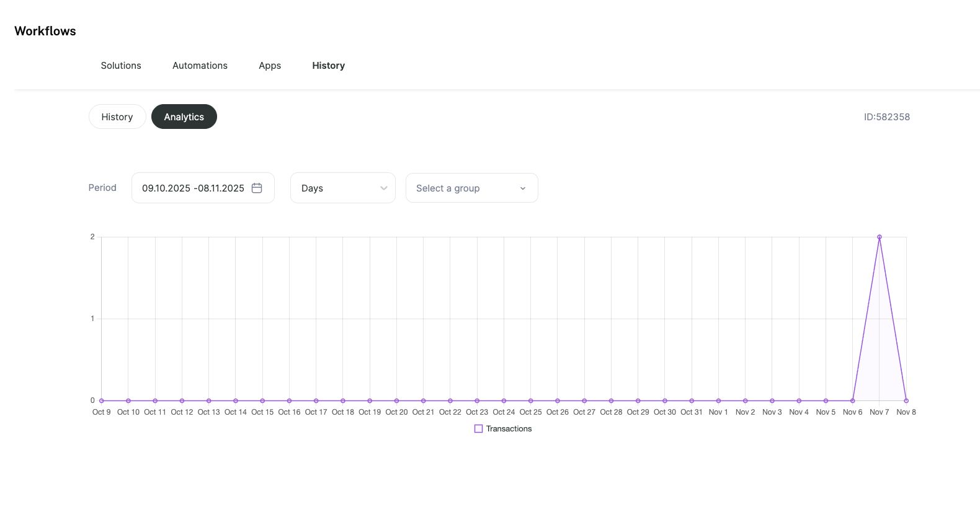Toggle the Transactions legend box

pyautogui.click(x=478, y=428)
